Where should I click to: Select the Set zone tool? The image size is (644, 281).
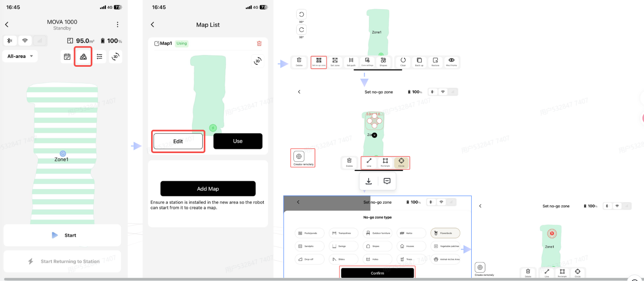click(x=335, y=62)
